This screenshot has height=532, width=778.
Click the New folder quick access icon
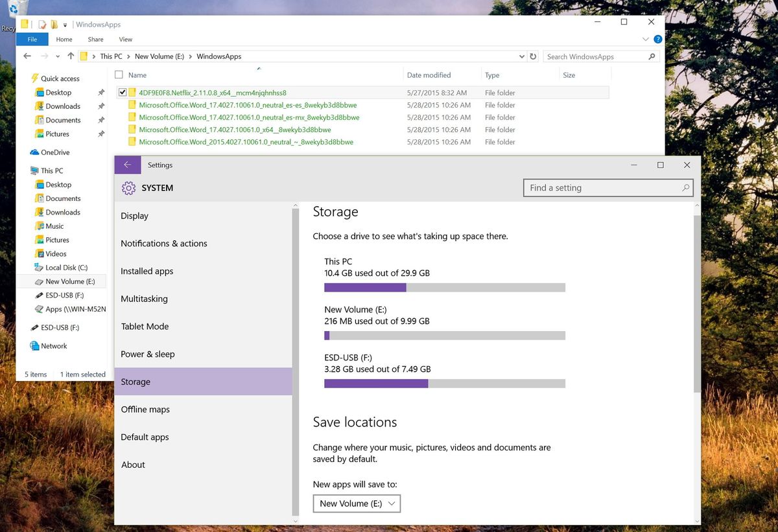54,24
